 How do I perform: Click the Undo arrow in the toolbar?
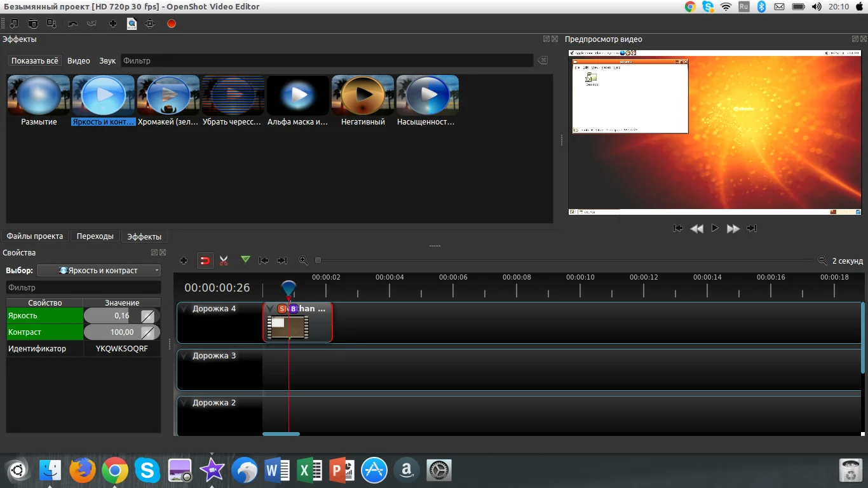click(x=72, y=24)
